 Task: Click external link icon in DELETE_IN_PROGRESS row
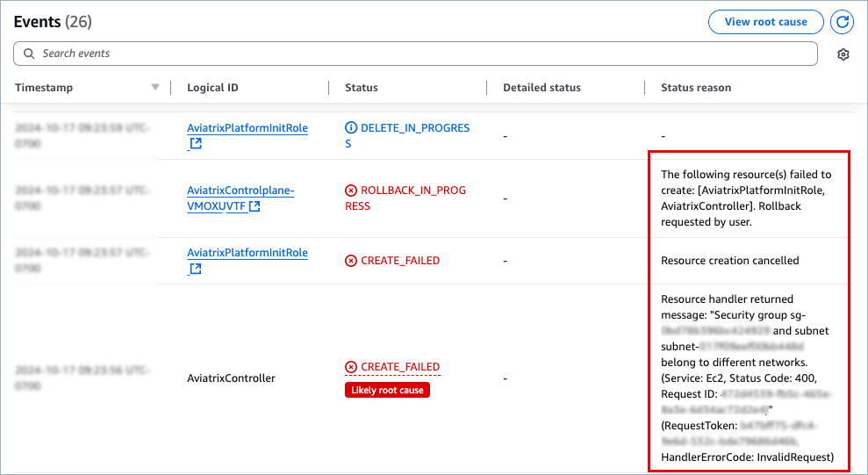pos(196,144)
